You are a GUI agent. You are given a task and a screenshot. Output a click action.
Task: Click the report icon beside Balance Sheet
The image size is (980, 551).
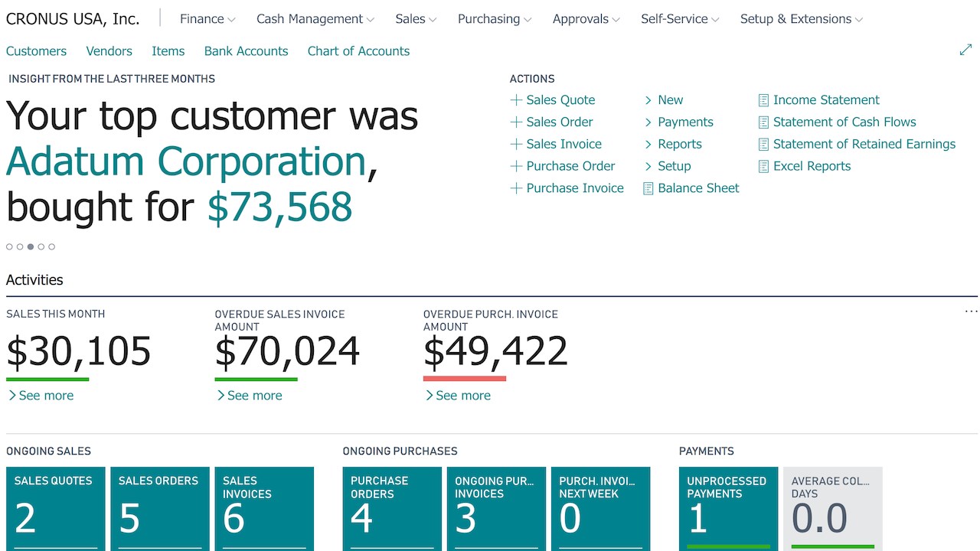(648, 188)
